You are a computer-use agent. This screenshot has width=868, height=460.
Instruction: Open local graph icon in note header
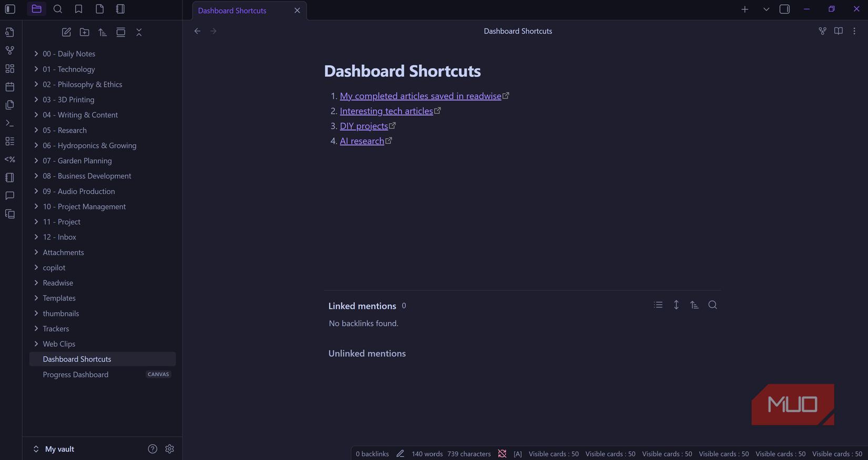822,31
